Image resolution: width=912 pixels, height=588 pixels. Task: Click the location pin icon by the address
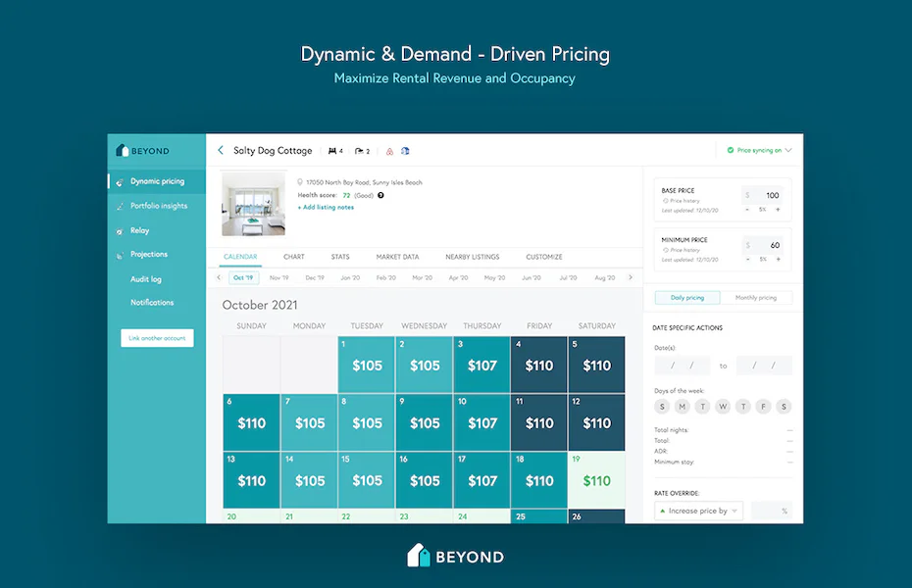pos(300,182)
